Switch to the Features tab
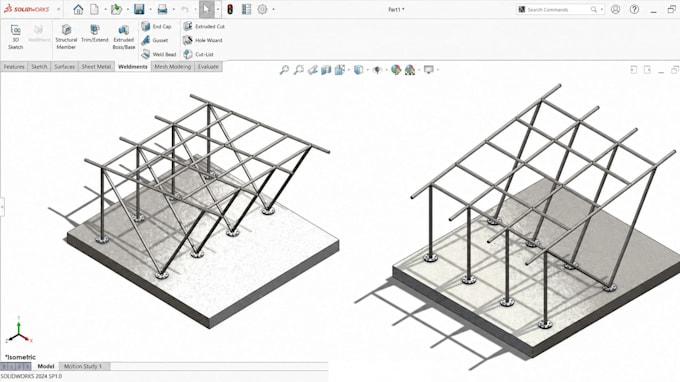680x382 pixels. 14,67
